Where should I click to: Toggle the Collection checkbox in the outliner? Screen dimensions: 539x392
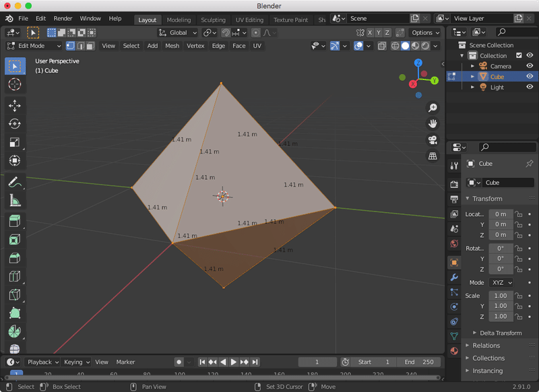[x=519, y=55]
